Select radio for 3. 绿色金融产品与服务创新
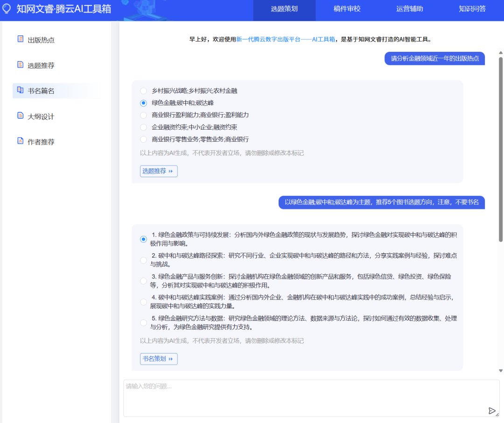The height and width of the screenshot is (423, 504). 143,281
